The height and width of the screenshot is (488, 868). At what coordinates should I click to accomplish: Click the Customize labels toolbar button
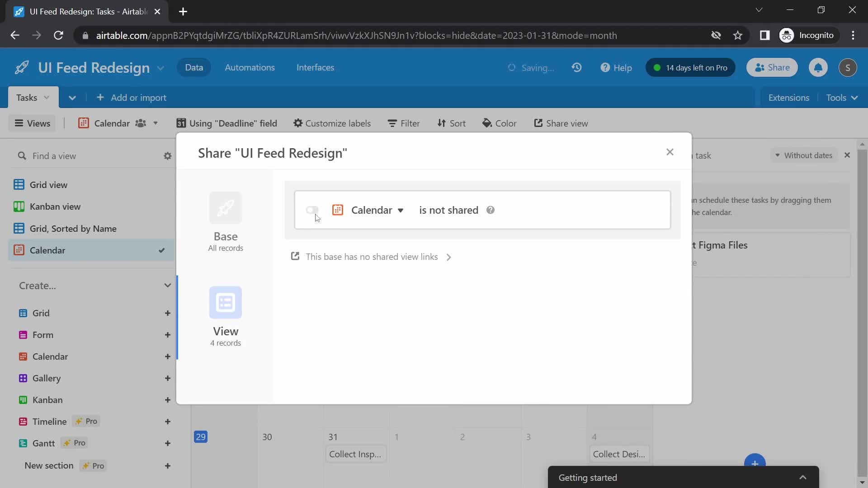pyautogui.click(x=332, y=123)
